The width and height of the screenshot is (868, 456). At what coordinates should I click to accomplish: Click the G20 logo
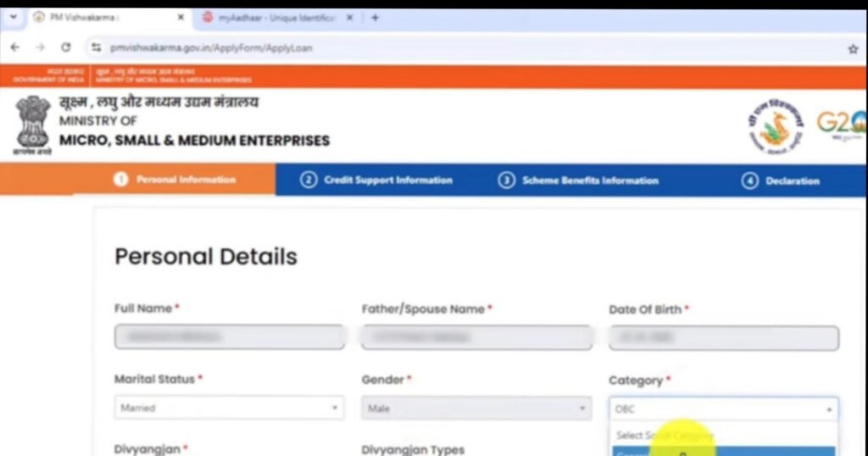(x=841, y=124)
